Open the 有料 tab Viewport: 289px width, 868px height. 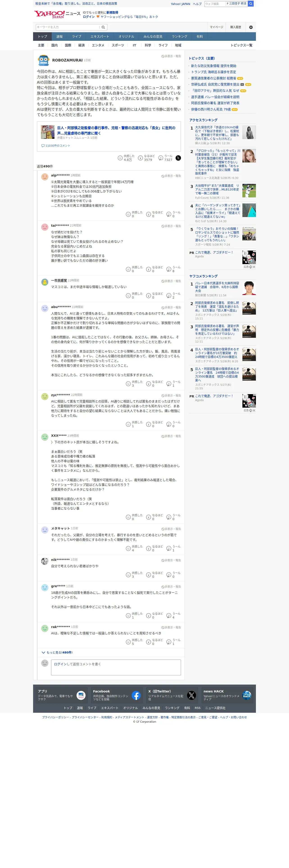[x=199, y=37]
